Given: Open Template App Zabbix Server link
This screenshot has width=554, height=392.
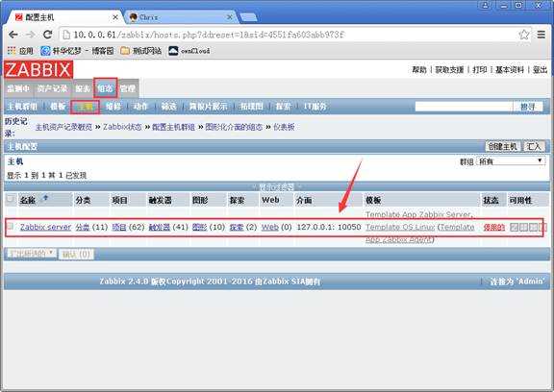Looking at the screenshot, I should (x=418, y=214).
